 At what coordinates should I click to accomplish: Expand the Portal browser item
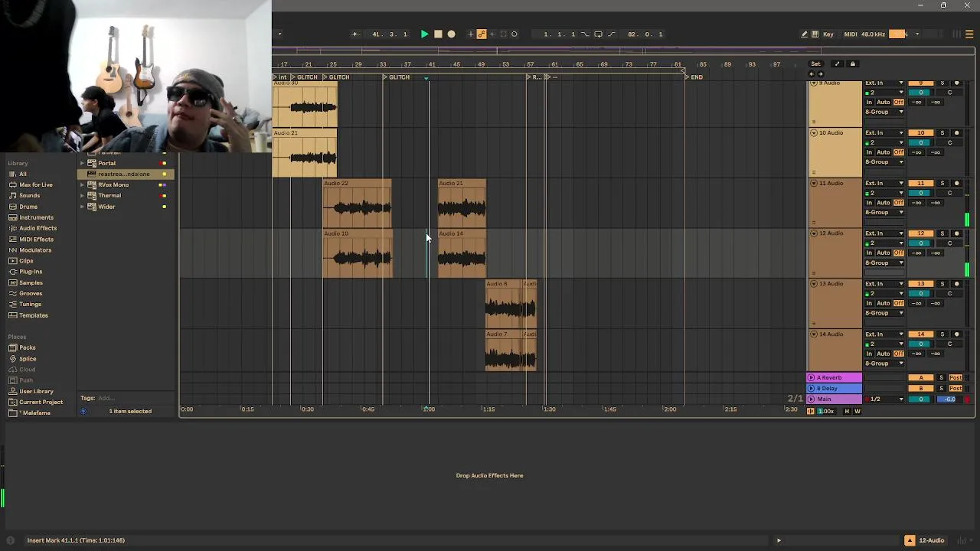pos(82,163)
